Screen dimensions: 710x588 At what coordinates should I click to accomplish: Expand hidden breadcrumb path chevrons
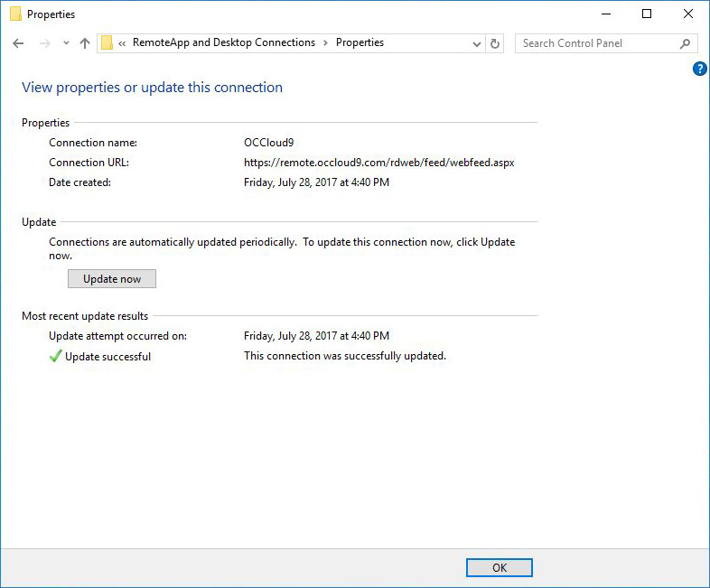click(x=122, y=43)
